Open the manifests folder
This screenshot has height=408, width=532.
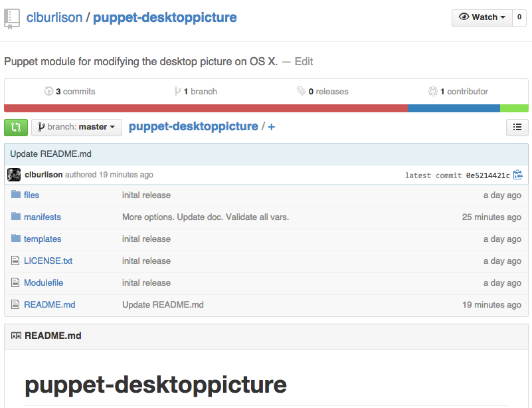click(x=42, y=217)
